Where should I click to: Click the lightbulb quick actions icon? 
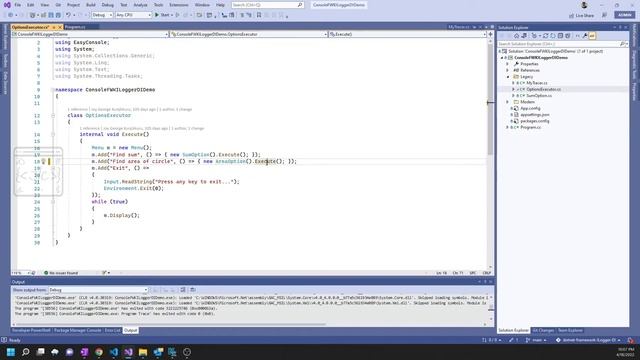pos(43,162)
